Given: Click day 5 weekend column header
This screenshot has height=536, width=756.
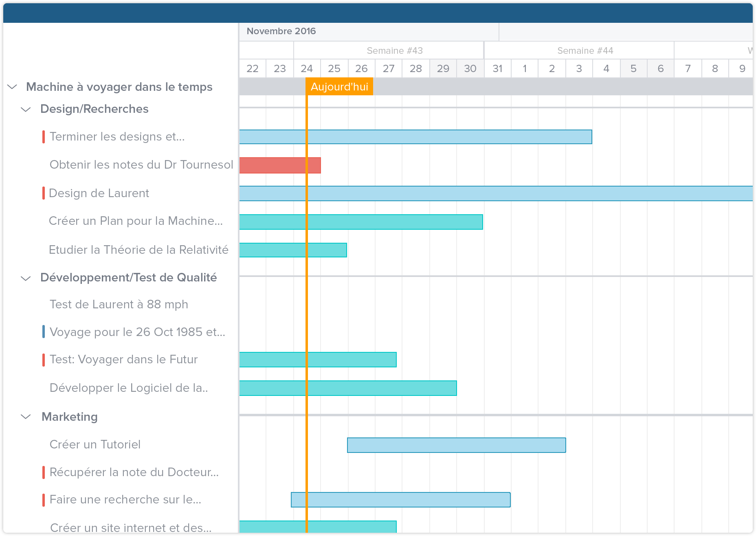Looking at the screenshot, I should click(634, 68).
